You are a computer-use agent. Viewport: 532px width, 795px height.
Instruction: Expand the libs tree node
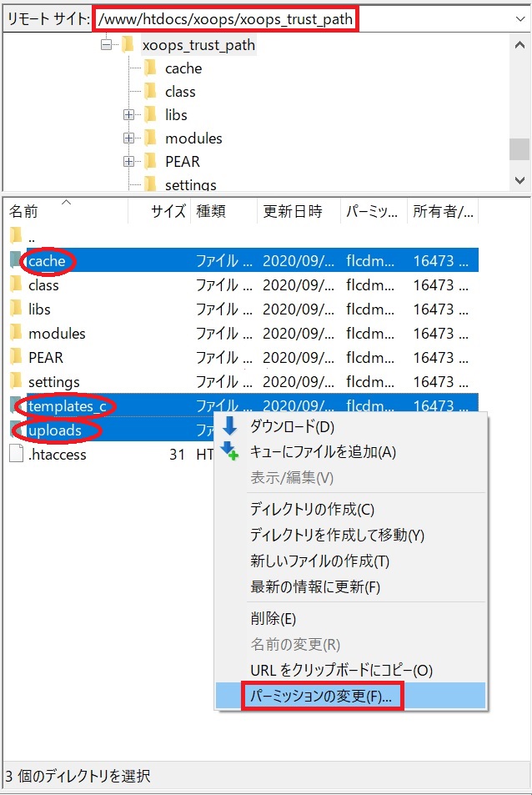click(128, 115)
